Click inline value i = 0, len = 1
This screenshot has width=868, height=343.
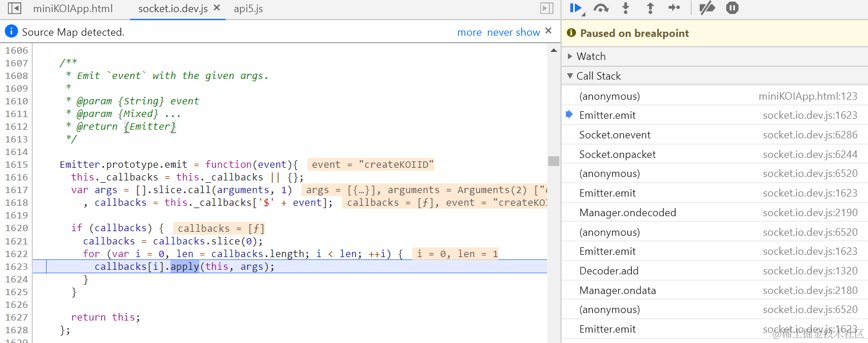(x=455, y=254)
